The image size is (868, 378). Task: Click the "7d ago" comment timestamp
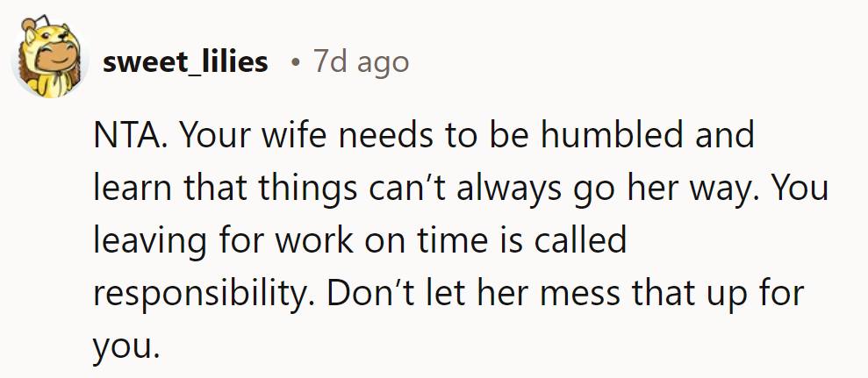click(x=361, y=62)
